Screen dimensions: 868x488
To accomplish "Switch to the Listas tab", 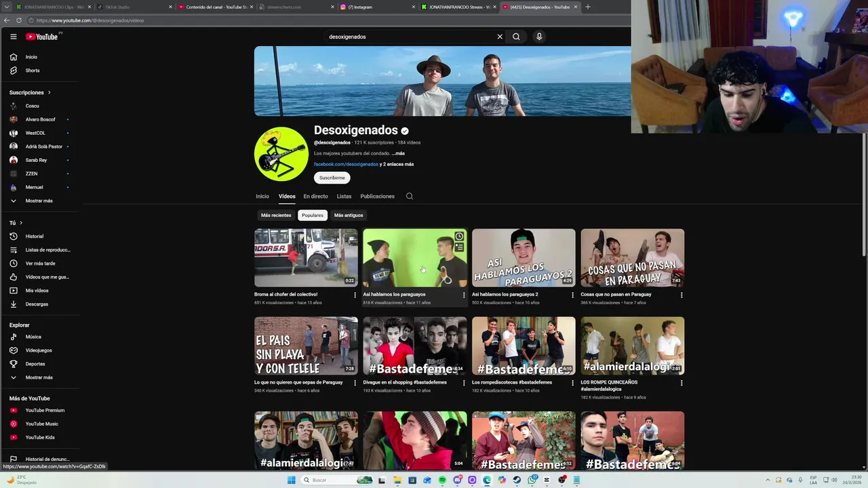I will click(x=344, y=197).
